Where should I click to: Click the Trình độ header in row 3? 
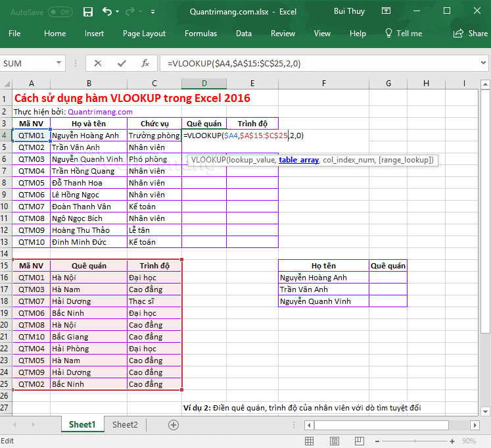252,124
